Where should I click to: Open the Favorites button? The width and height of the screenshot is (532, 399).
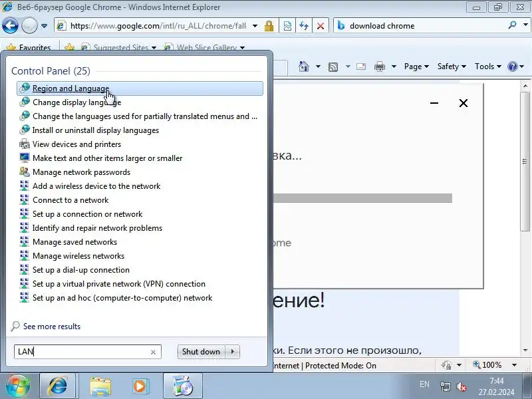coord(29,47)
